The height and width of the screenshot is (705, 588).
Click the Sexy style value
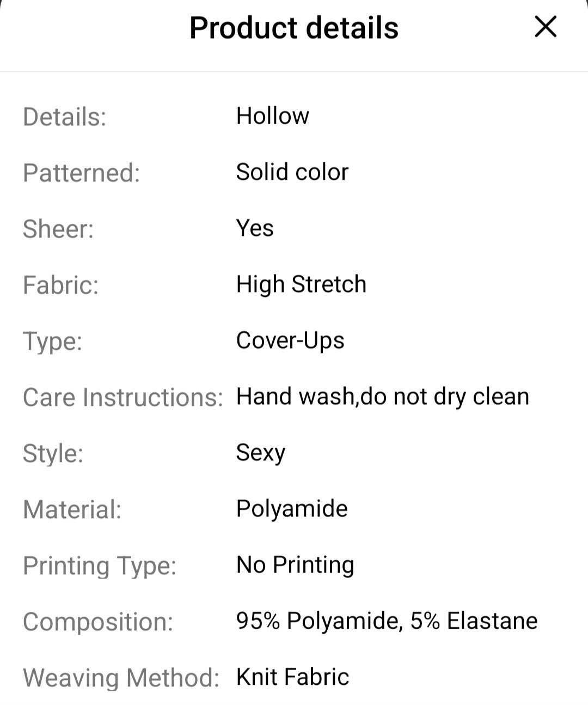point(260,452)
